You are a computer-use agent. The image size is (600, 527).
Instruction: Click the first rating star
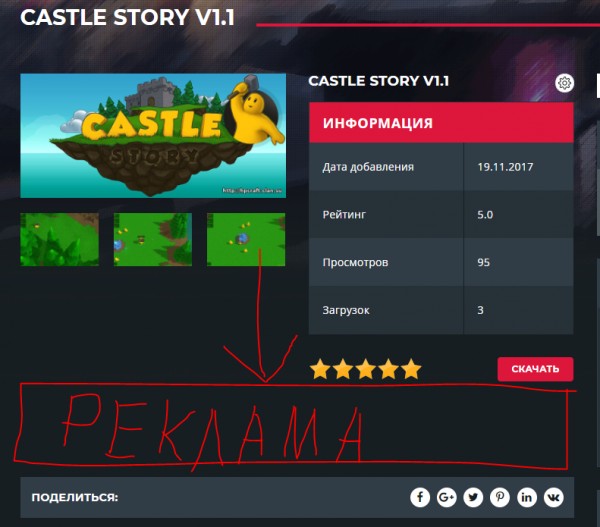coord(320,369)
